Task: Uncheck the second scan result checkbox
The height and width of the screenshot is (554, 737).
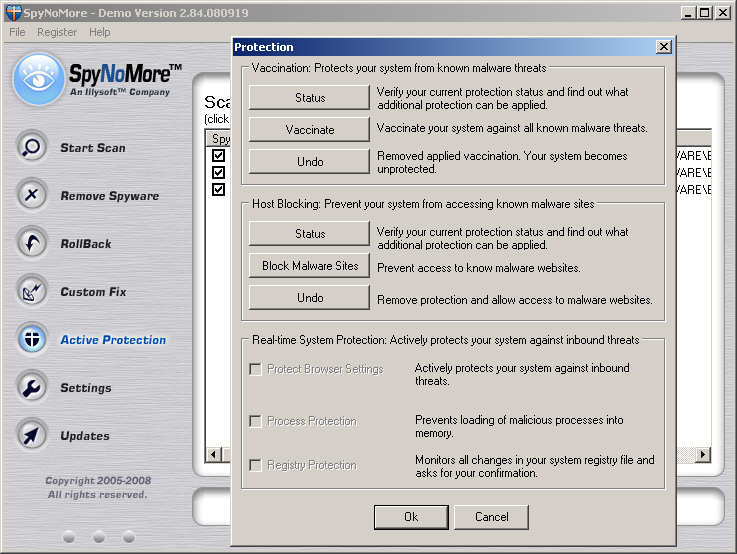Action: (x=218, y=172)
